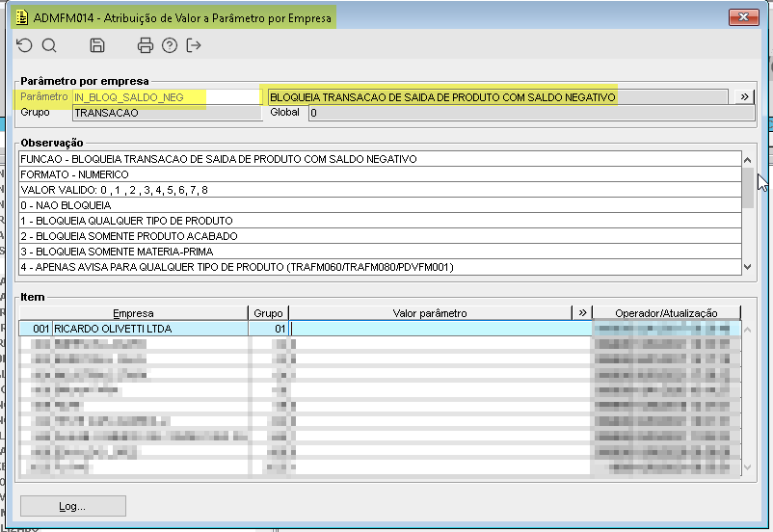This screenshot has height=532, width=773.
Task: Select line 0 - NAO BLOQUEIA
Action: pos(380,205)
